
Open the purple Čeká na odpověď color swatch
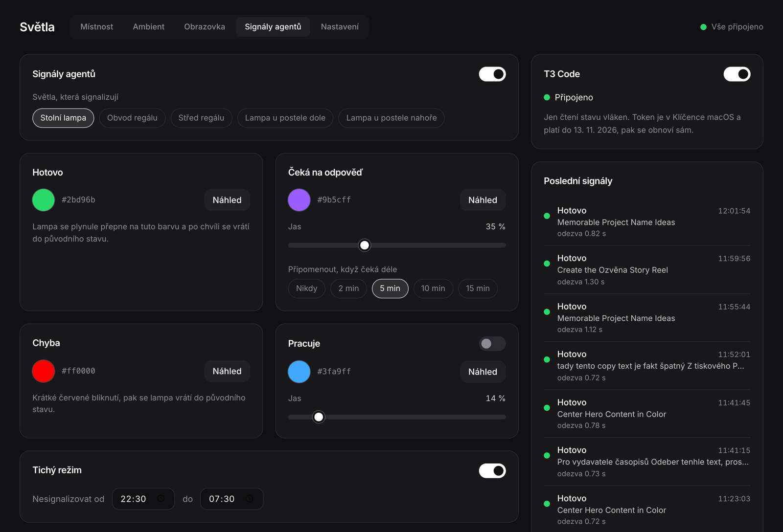[x=299, y=200]
